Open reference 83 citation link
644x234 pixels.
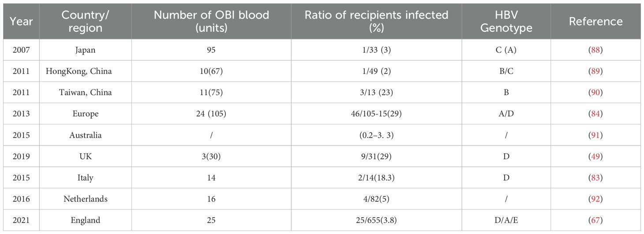(595, 178)
